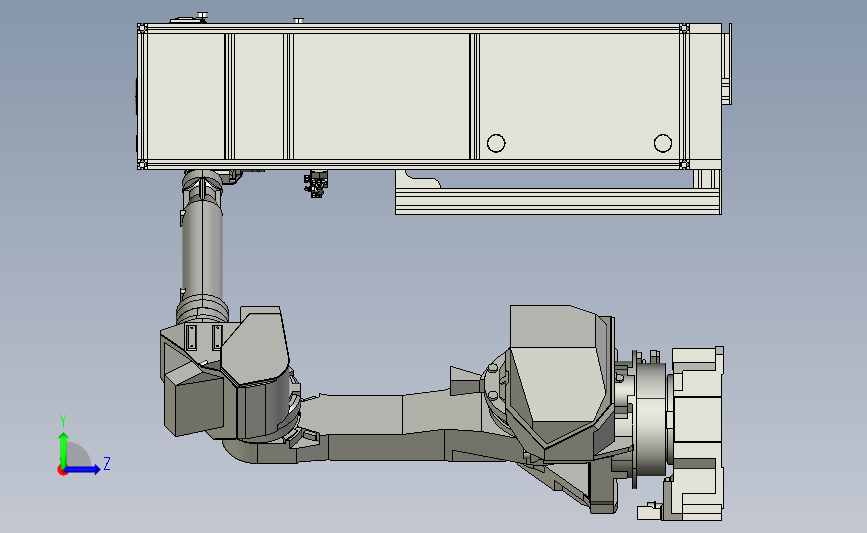The width and height of the screenshot is (867, 533).
Task: Click the green Y axis arrow of the triad
Action: [x=64, y=450]
